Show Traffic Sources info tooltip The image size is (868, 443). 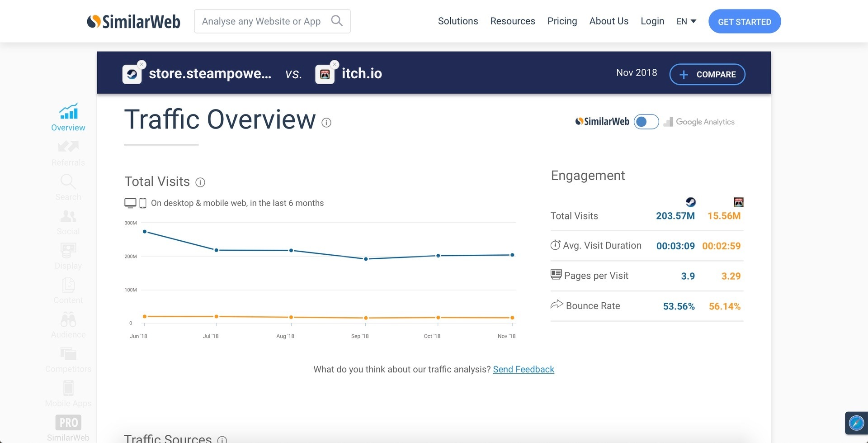click(222, 439)
